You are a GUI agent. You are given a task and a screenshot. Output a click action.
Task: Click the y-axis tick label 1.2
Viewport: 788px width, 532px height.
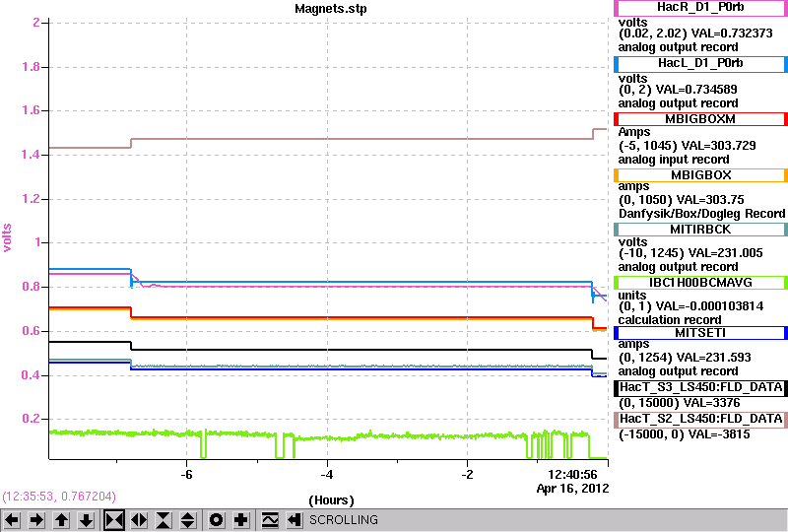(x=32, y=199)
